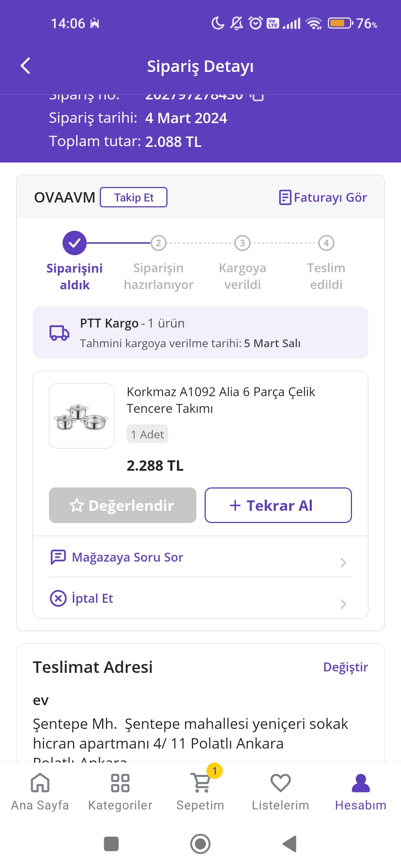Tap the back arrow in header
This screenshot has height=868, width=401.
click(25, 66)
